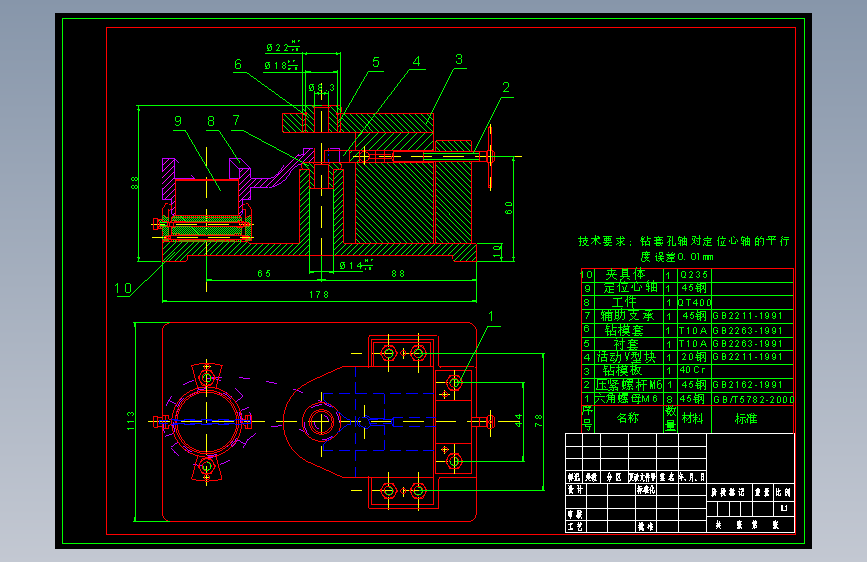
Task: Click the 113 dimension of plan view
Action: point(130,421)
